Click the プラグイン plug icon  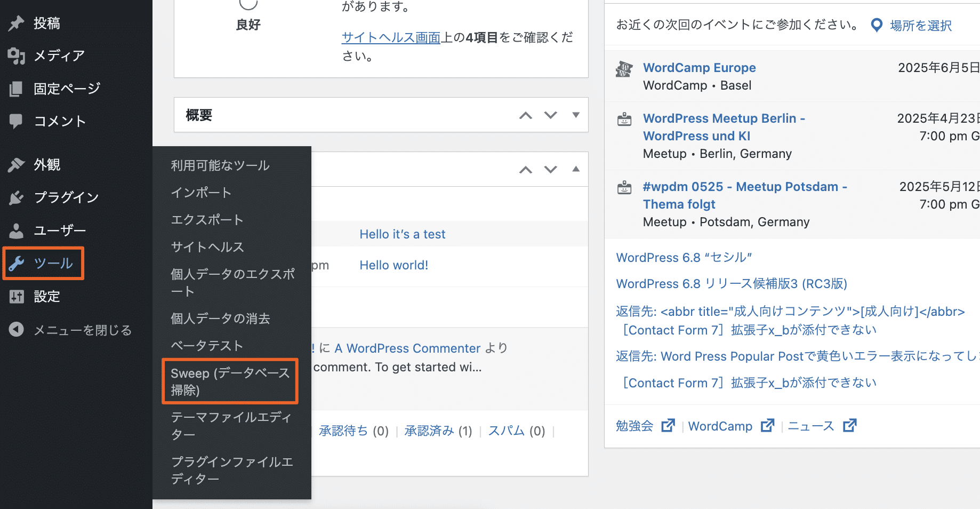17,198
